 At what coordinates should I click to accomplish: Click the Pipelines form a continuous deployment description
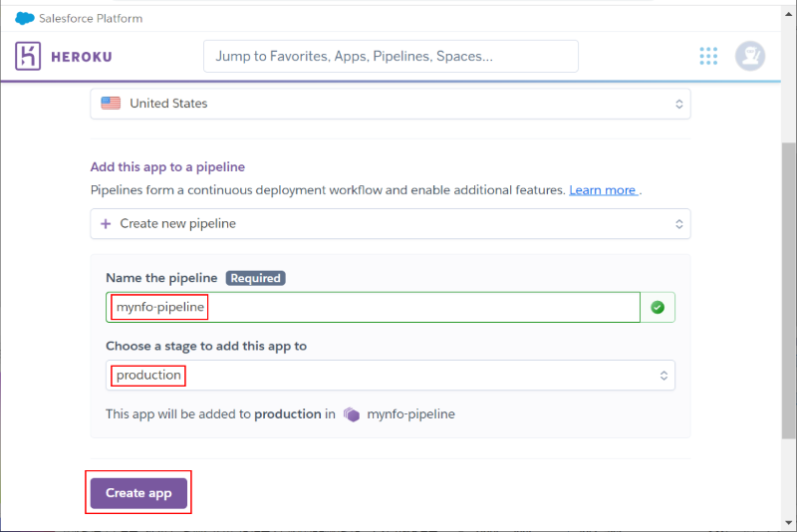pos(328,190)
